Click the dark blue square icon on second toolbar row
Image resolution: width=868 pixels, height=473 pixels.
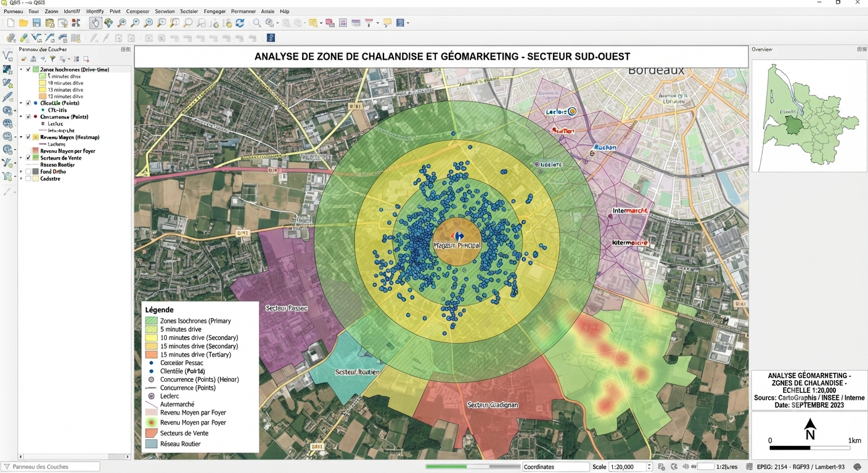pos(270,38)
